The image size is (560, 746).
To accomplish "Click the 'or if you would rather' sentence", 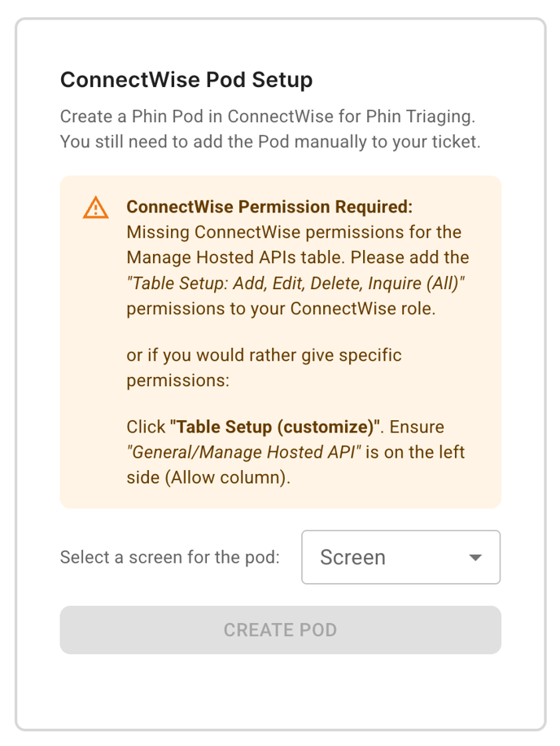I will click(264, 355).
